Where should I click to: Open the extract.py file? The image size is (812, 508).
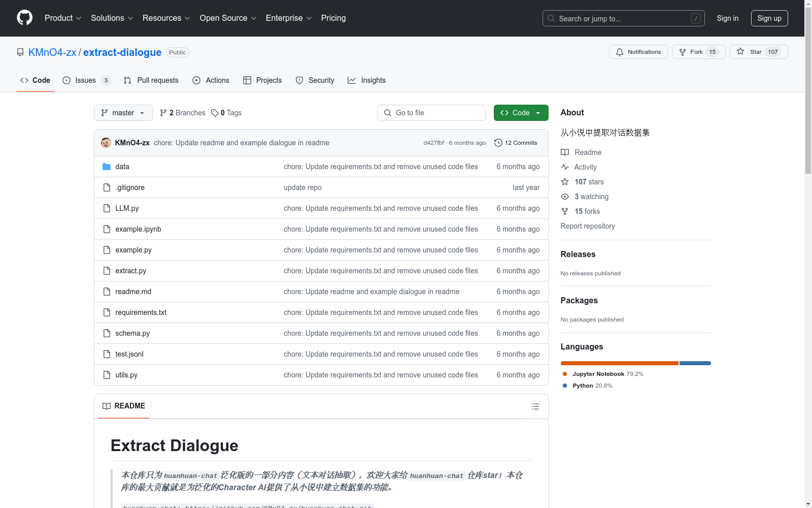coord(131,271)
